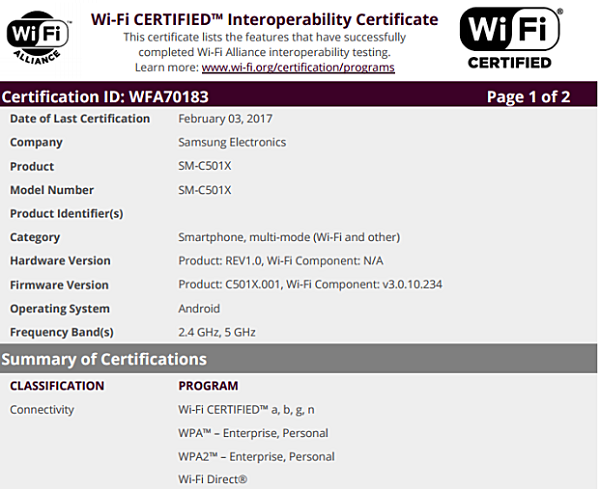Click the Firmware Version label
The width and height of the screenshot is (600, 489).
tap(59, 285)
